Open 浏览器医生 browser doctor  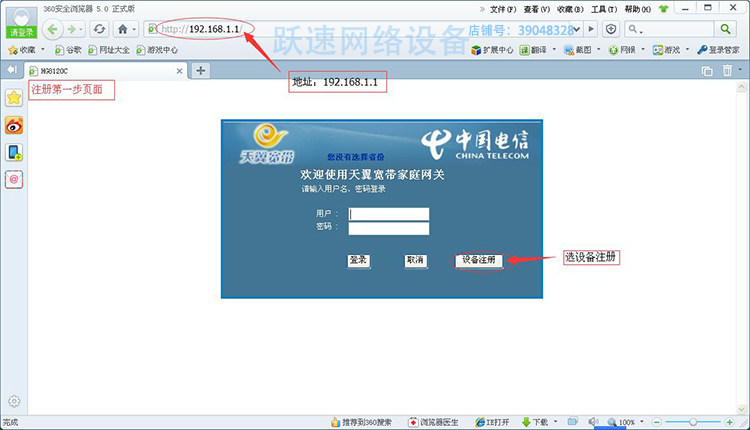(433, 422)
